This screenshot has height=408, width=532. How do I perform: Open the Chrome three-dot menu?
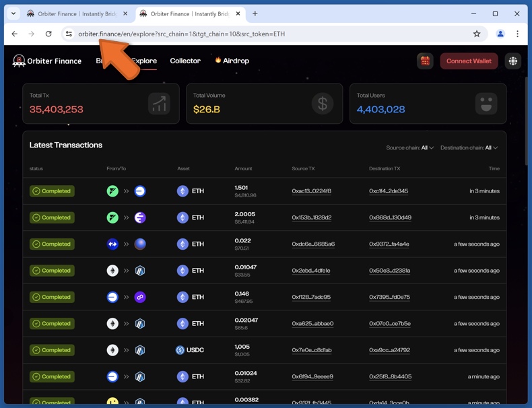click(x=517, y=34)
